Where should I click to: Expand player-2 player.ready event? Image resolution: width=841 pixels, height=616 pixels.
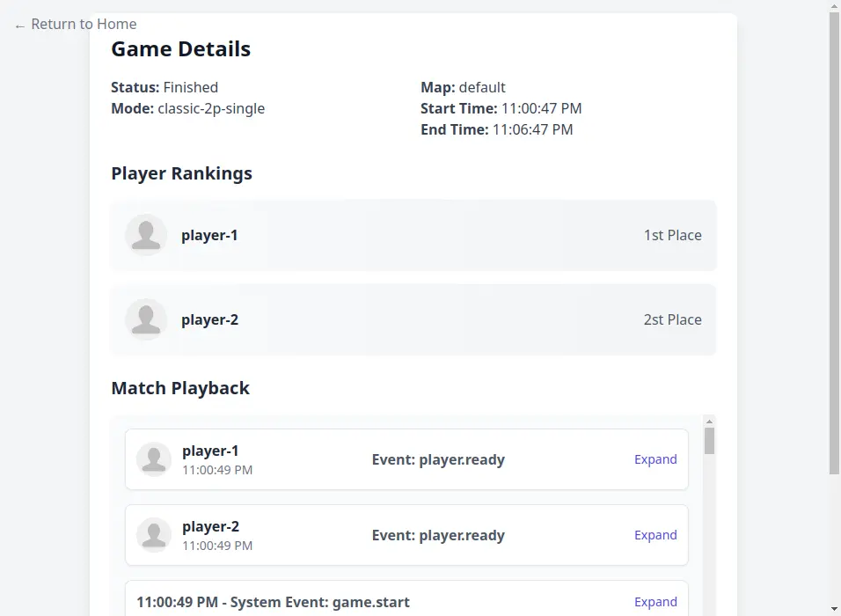tap(655, 535)
